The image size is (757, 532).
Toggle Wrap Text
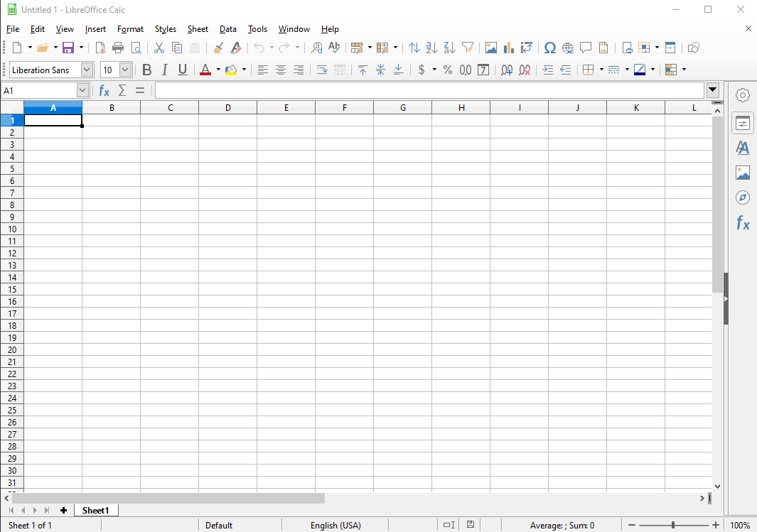[322, 70]
